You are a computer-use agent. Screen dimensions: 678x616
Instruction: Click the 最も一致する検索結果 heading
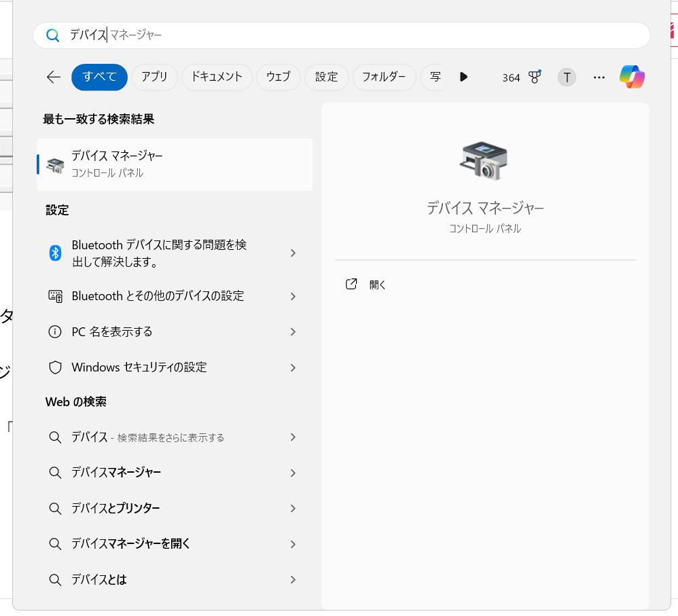99,120
